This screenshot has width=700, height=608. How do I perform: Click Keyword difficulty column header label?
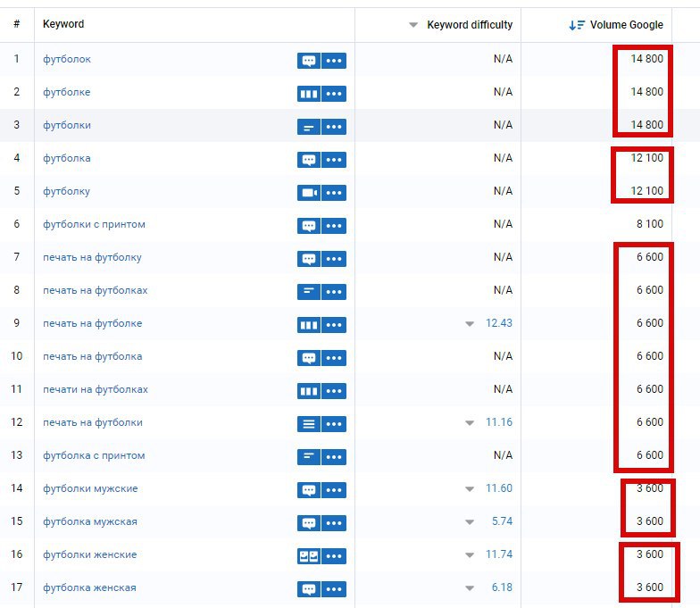click(470, 25)
